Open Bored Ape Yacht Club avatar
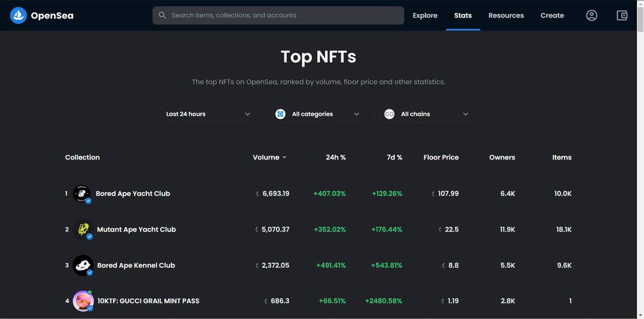 (x=82, y=193)
